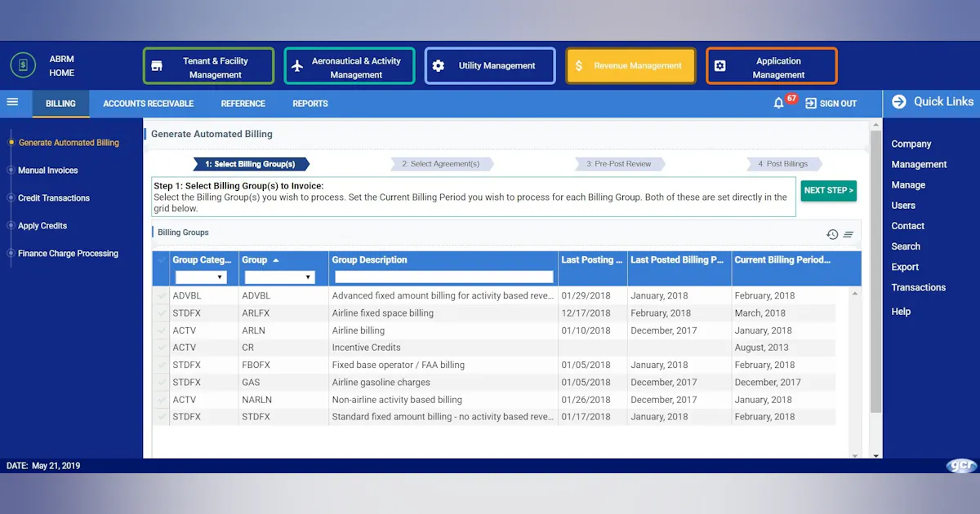980x514 pixels.
Task: Go to step 2 Select Agreement(s)
Action: point(441,164)
